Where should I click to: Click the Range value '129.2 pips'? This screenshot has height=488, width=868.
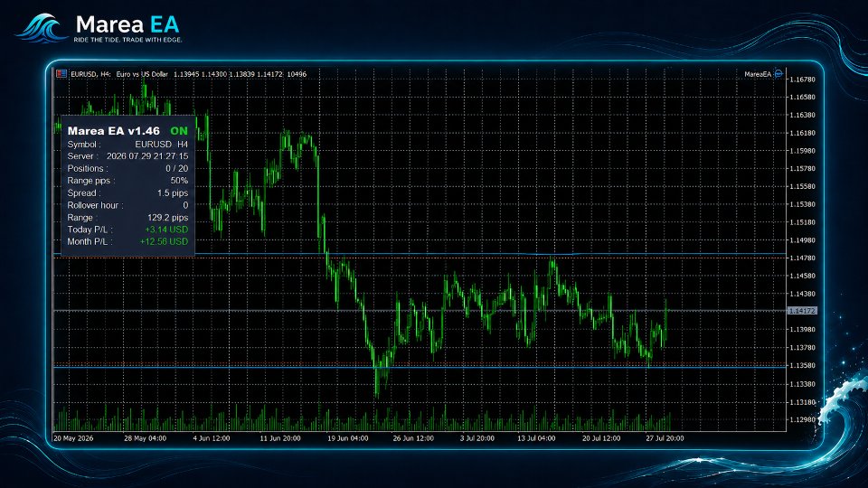[168, 218]
